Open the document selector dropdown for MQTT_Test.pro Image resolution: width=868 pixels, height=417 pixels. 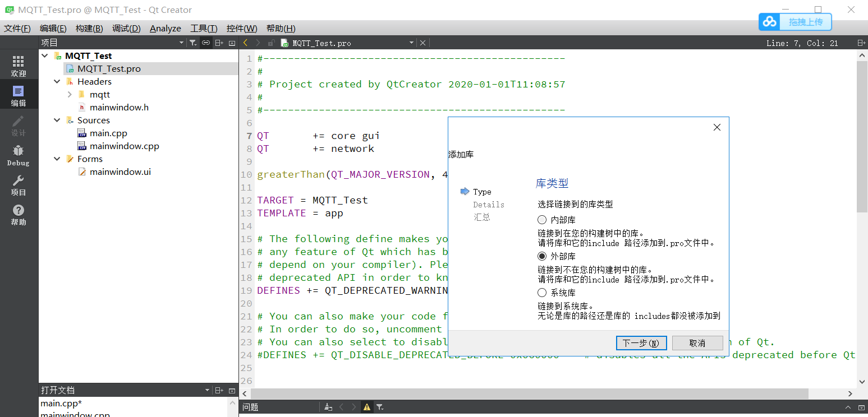(x=411, y=42)
